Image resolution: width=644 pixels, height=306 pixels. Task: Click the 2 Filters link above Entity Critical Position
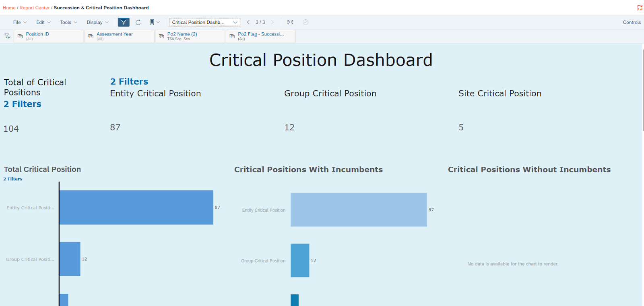click(129, 82)
